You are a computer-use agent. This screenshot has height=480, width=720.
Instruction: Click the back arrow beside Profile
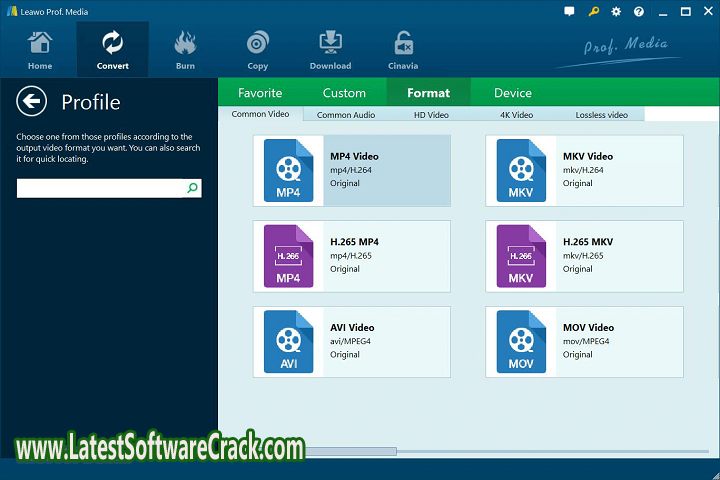click(33, 101)
